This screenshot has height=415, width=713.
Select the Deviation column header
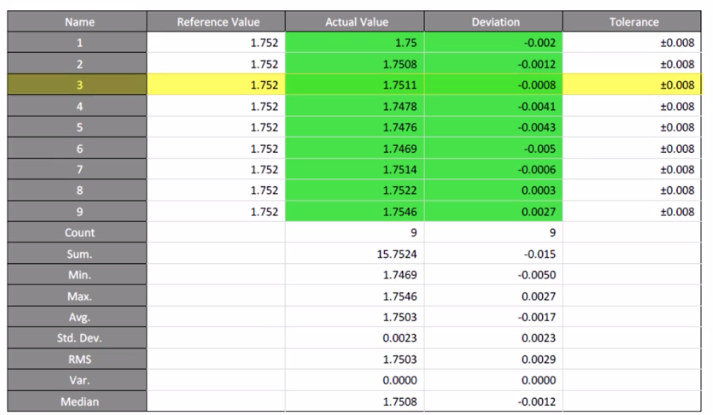tap(494, 22)
